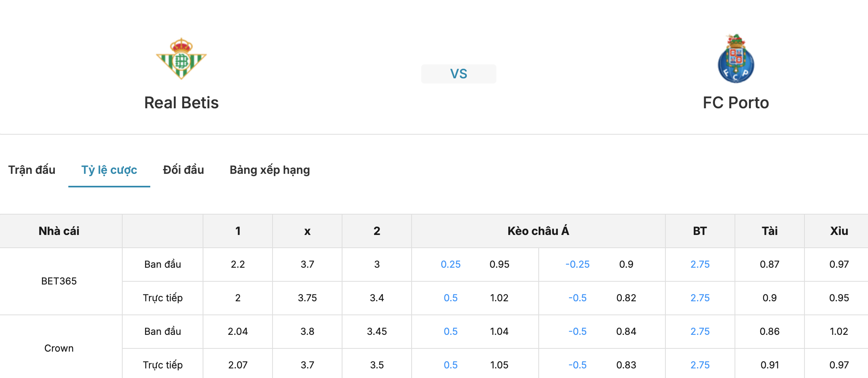Open the Trận đấu tab

tap(32, 170)
